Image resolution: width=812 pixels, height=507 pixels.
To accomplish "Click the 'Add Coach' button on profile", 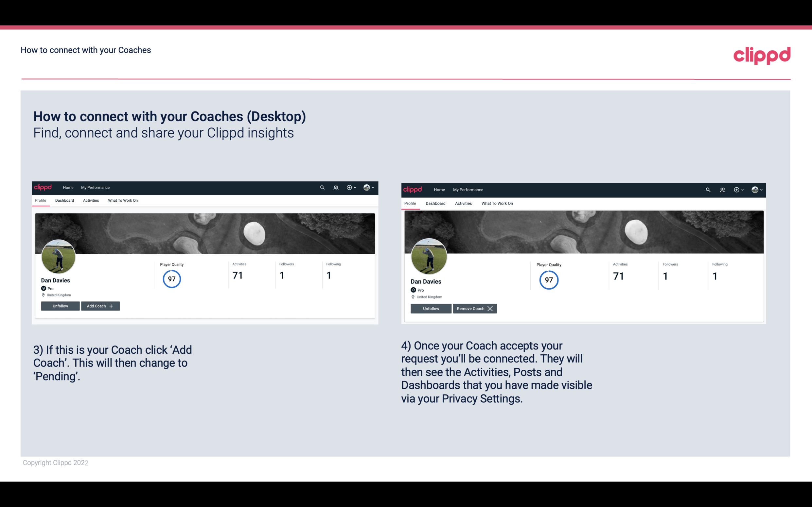I will 100,306.
